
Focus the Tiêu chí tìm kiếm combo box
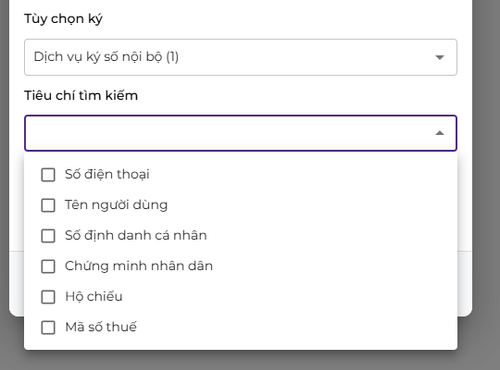(240, 133)
